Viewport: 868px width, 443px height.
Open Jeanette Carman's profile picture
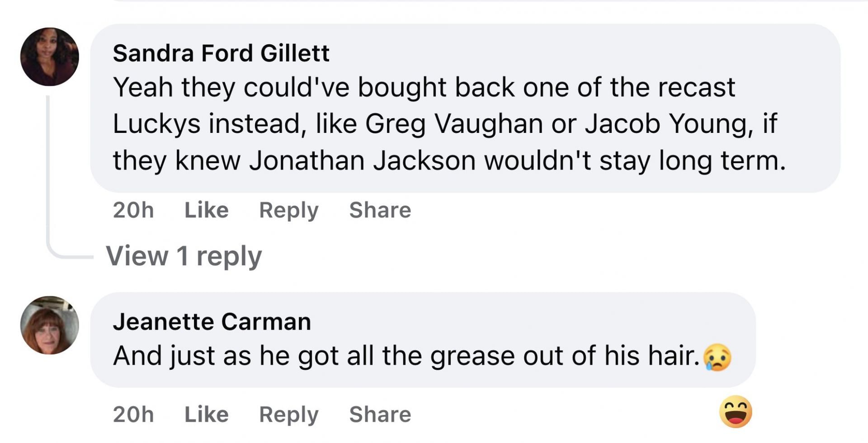pos(50,325)
